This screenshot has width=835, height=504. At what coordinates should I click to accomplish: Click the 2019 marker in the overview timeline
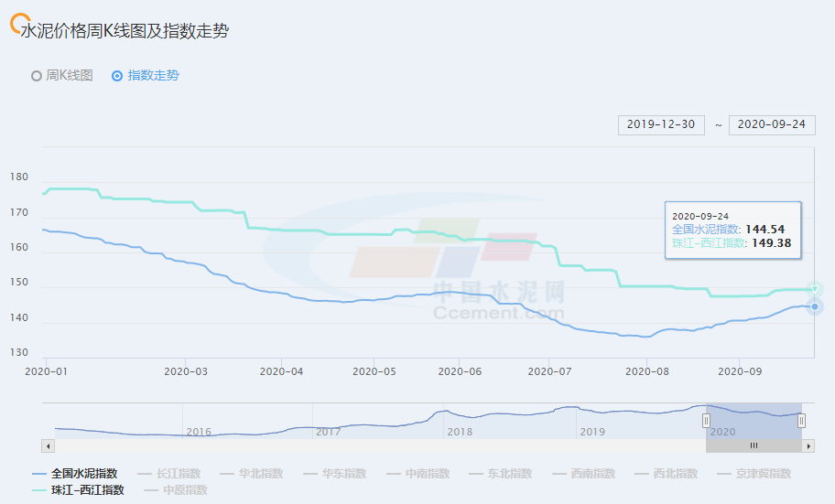pos(592,432)
